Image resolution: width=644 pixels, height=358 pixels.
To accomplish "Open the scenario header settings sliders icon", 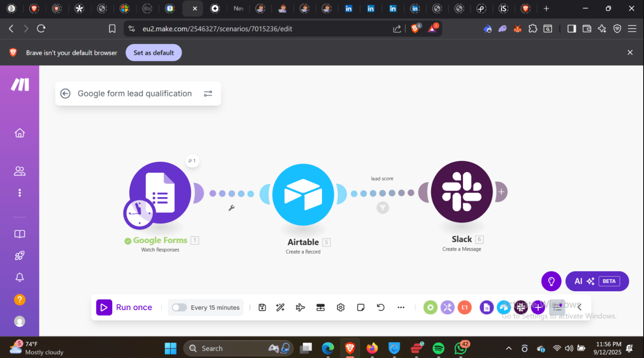I will coord(208,94).
